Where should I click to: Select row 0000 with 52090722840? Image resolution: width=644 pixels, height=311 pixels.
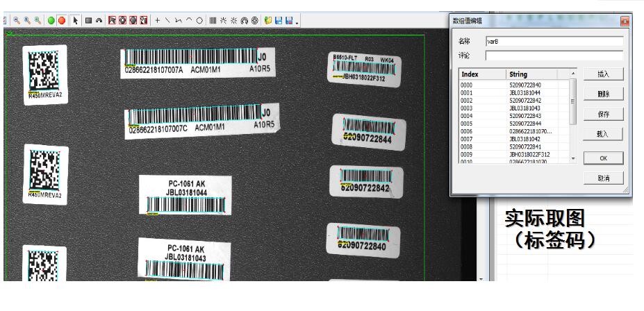(515, 85)
